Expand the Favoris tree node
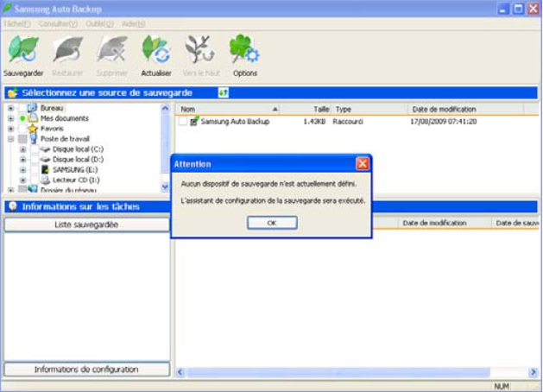Image resolution: width=543 pixels, height=392 pixels. pyautogui.click(x=10, y=129)
